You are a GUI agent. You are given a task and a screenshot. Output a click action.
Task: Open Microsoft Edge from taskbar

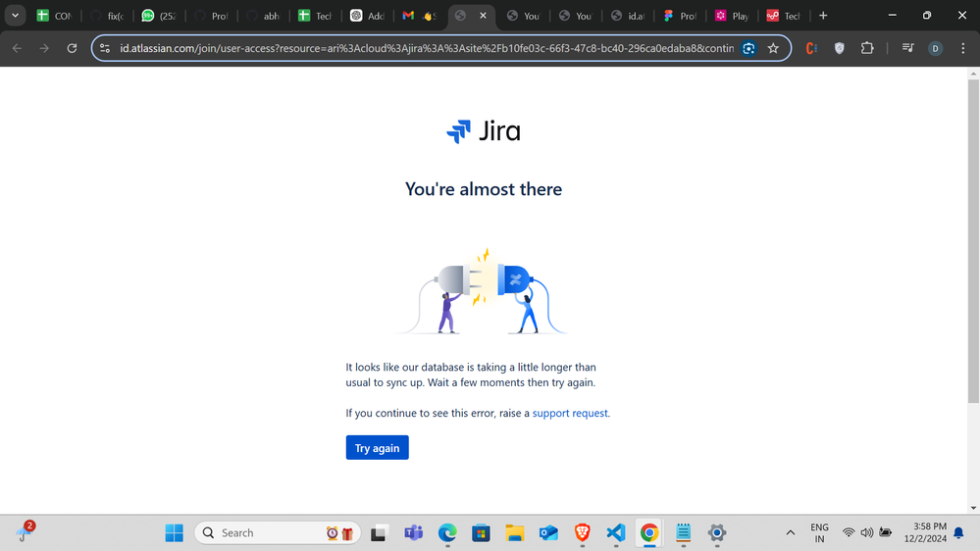447,533
